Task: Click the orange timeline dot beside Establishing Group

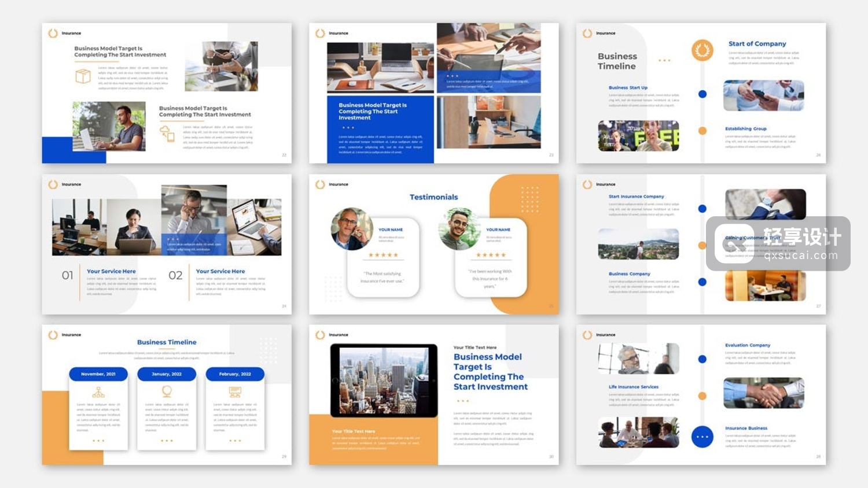Action: [x=703, y=131]
